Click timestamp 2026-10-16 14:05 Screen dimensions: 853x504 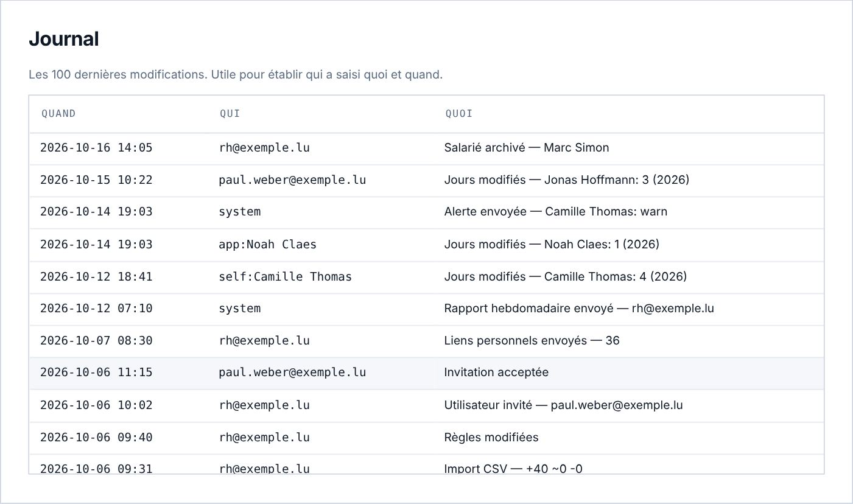coord(96,148)
